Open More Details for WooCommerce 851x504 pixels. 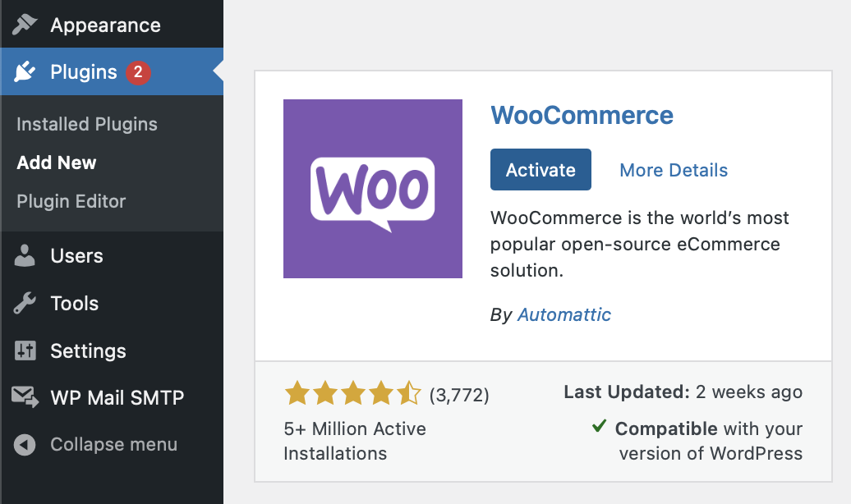pyautogui.click(x=673, y=170)
